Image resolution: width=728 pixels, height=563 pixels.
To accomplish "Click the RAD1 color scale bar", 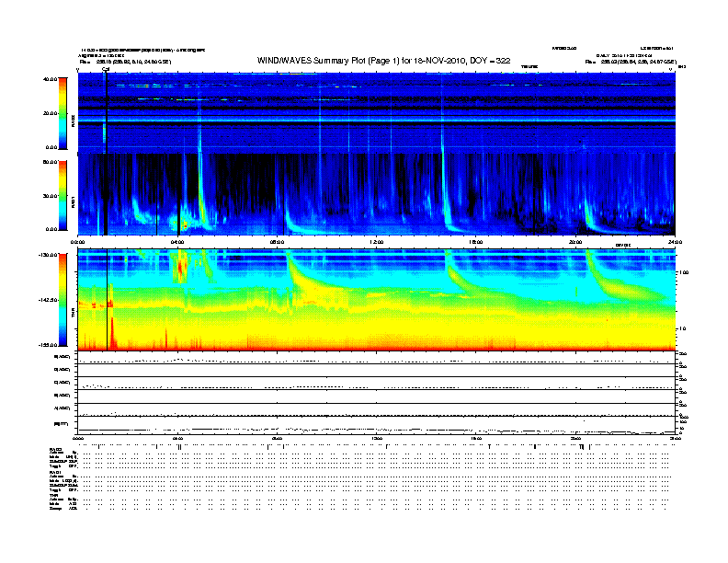I will (63, 196).
